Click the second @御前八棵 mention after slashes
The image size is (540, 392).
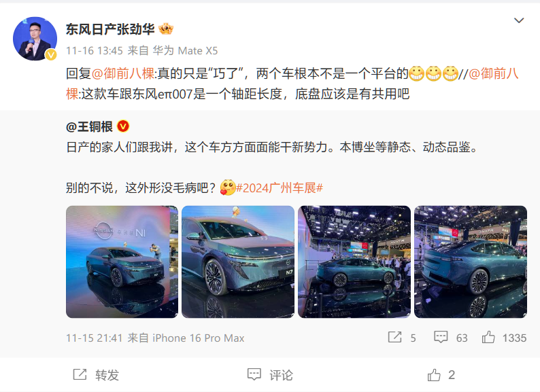(493, 73)
